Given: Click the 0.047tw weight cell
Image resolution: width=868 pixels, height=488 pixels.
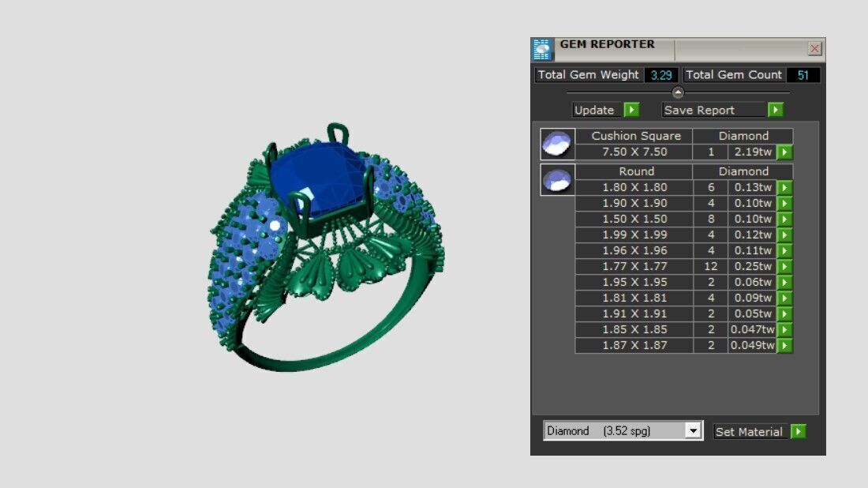Looking at the screenshot, I should coord(752,329).
